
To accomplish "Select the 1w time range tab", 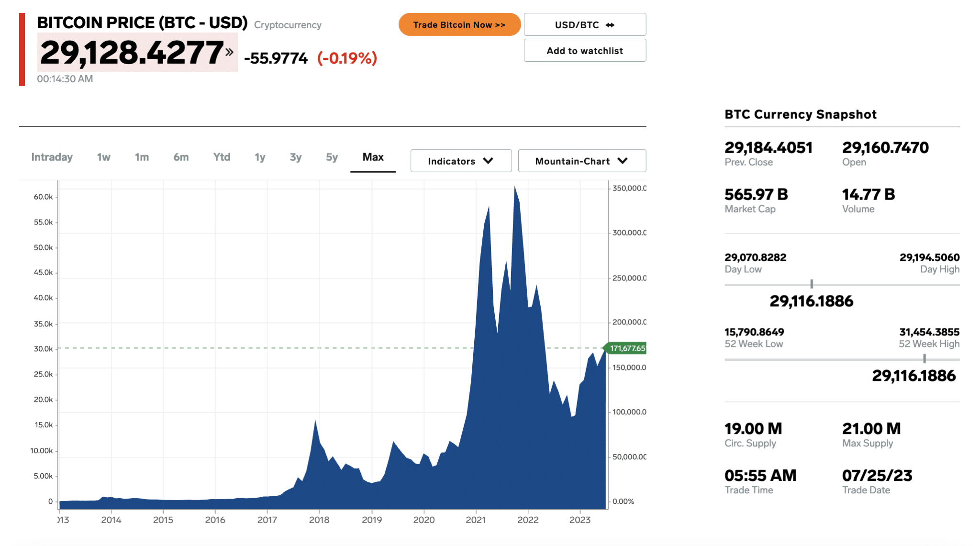I will pos(103,157).
